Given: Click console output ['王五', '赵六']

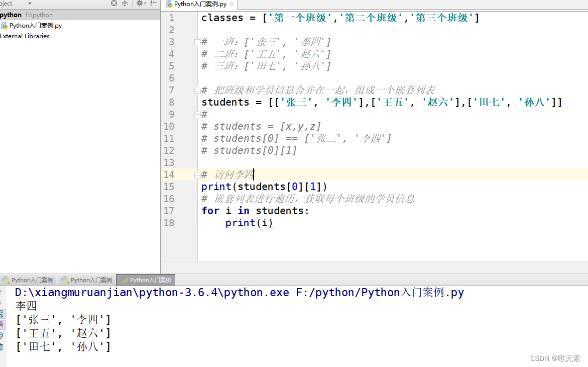Looking at the screenshot, I should point(63,333).
